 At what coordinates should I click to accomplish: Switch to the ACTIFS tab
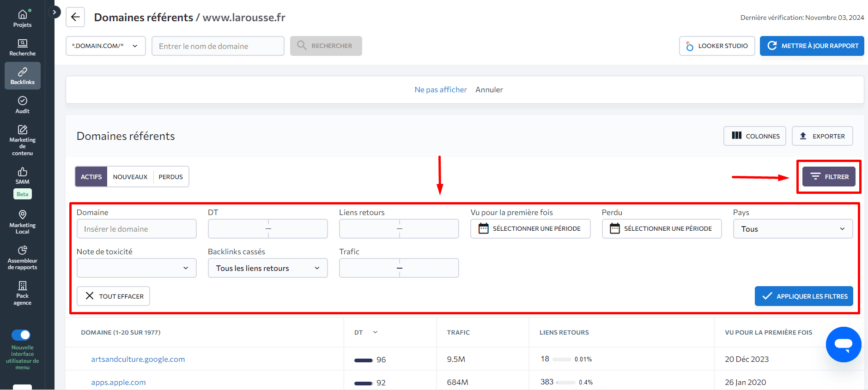(x=91, y=177)
